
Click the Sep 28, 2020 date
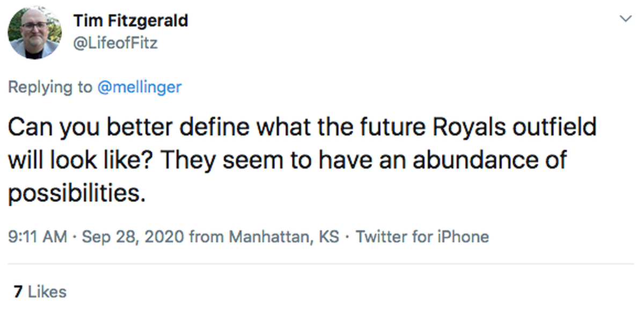pos(133,236)
